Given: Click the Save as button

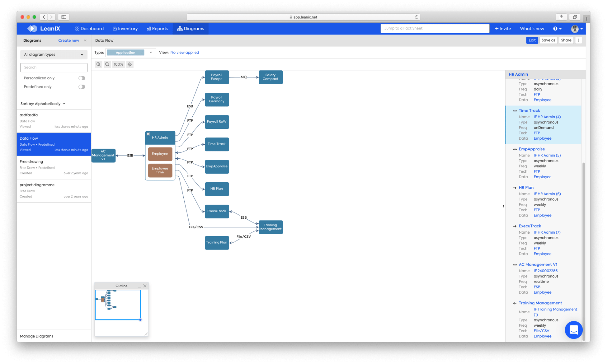Looking at the screenshot, I should coord(548,40).
